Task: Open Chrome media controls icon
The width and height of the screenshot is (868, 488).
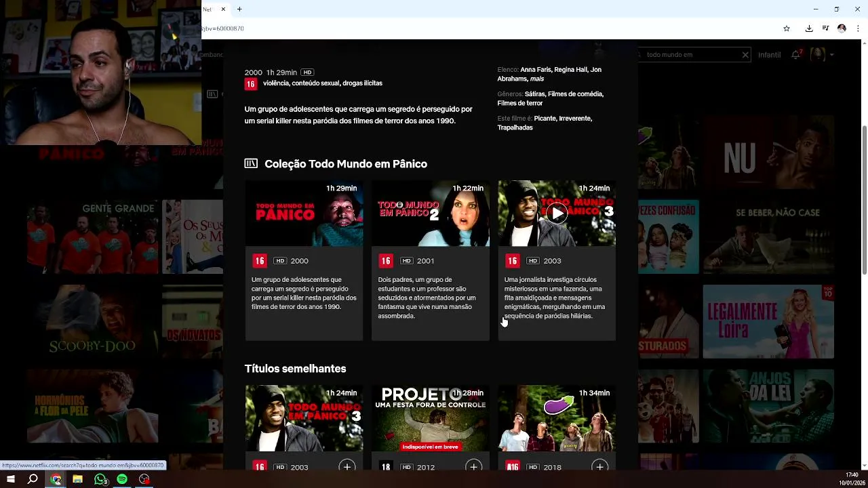Action: [825, 28]
